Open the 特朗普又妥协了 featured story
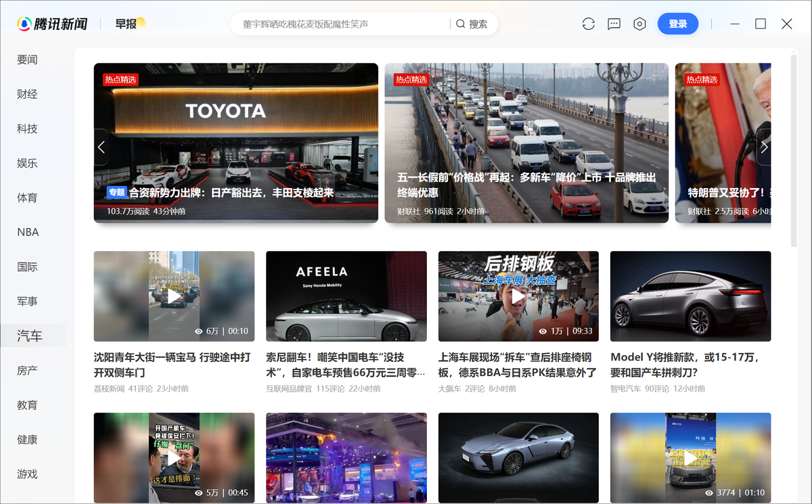This screenshot has width=812, height=504. point(723,143)
